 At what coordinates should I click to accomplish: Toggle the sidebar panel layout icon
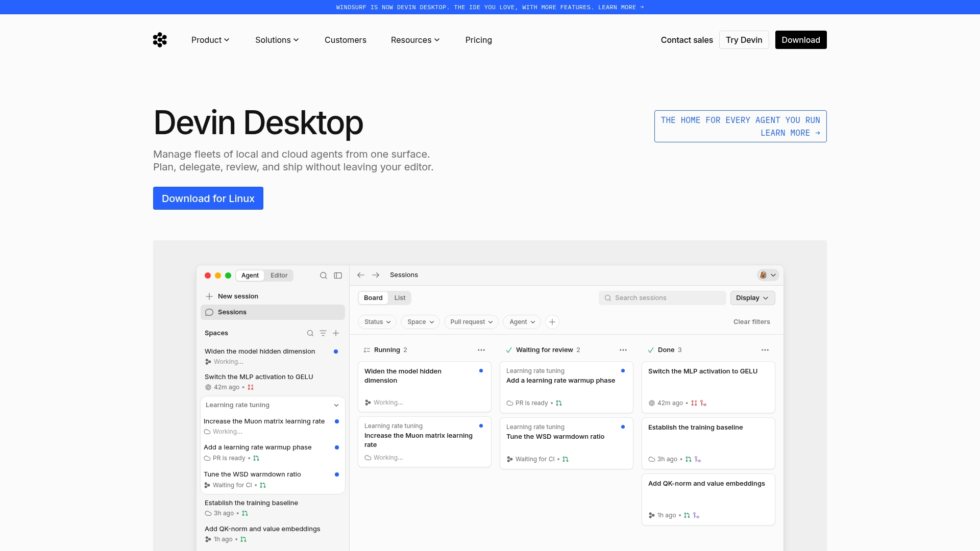point(338,275)
